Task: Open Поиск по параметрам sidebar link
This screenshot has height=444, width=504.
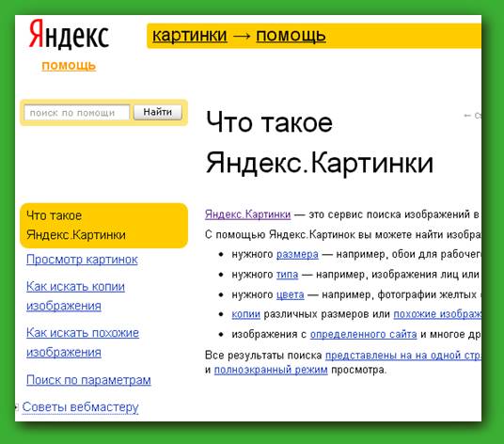Action: (x=88, y=380)
